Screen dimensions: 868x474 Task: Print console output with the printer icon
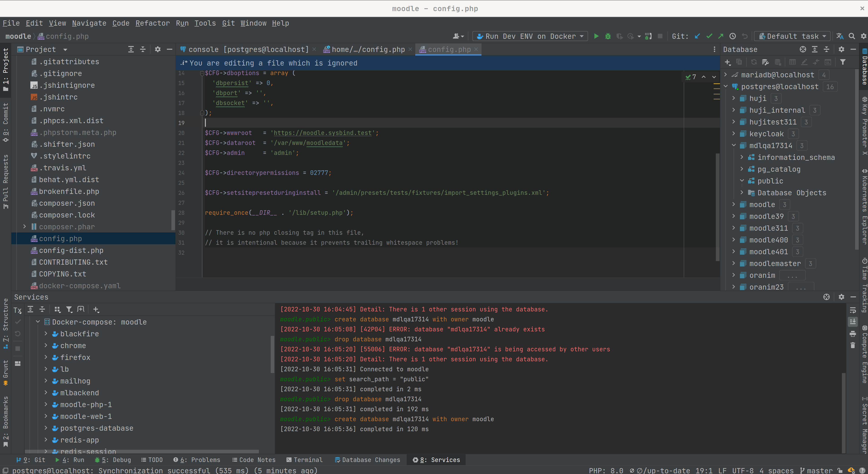853,334
